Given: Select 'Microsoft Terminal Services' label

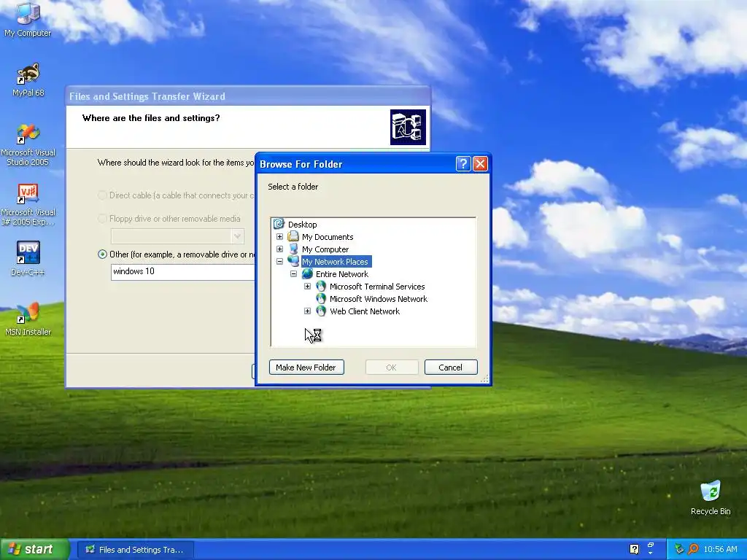Looking at the screenshot, I should [377, 286].
